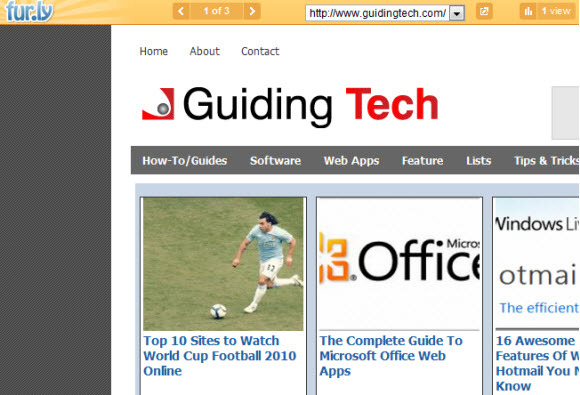Open the How-To/Guides menu
Image resolution: width=580 pixels, height=395 pixels.
(x=185, y=161)
